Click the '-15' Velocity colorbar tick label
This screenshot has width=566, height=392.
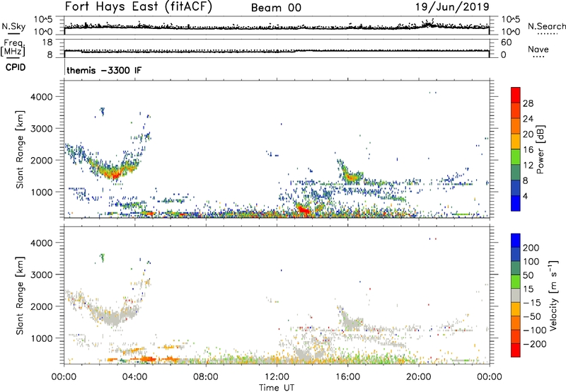coord(532,303)
